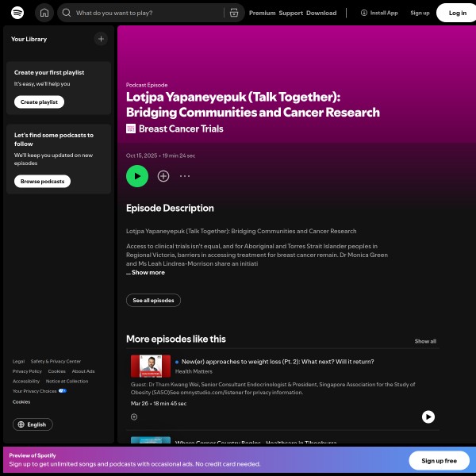This screenshot has width=476, height=476.
Task: Go to Home via house icon
Action: [44, 13]
